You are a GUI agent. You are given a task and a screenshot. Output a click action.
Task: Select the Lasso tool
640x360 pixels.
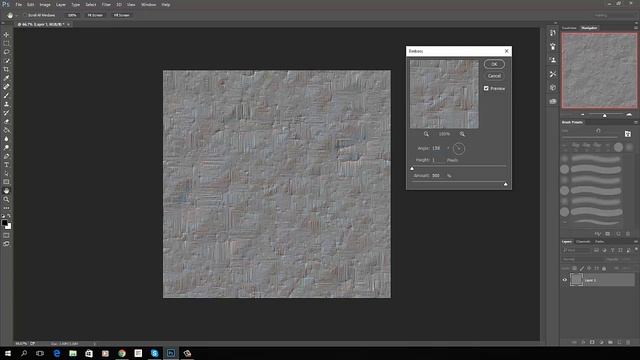tap(6, 52)
